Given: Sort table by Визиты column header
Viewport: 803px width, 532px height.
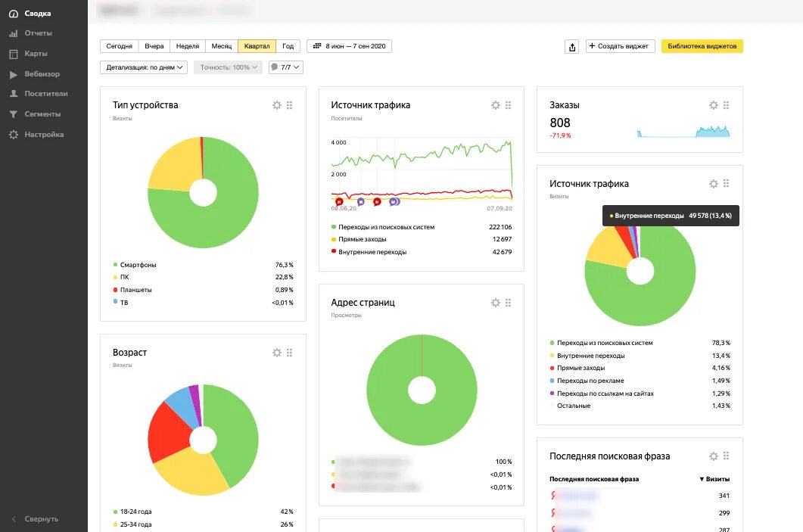Looking at the screenshot, I should [714, 479].
